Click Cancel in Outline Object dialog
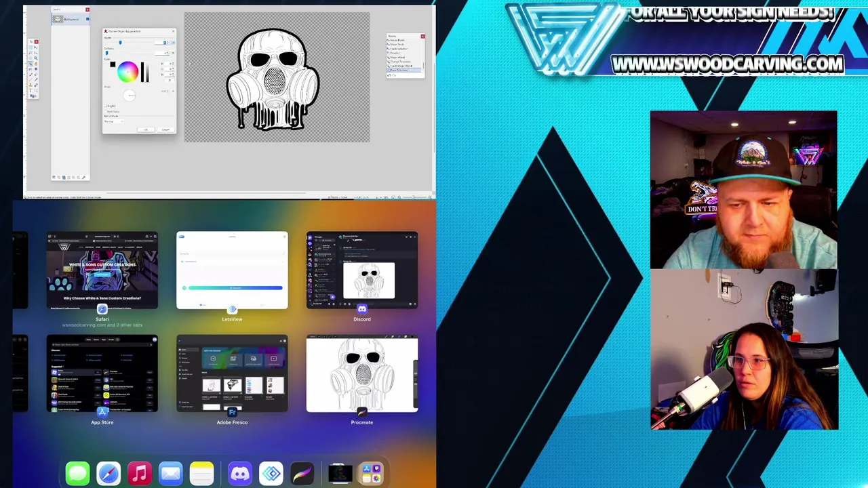 165,129
